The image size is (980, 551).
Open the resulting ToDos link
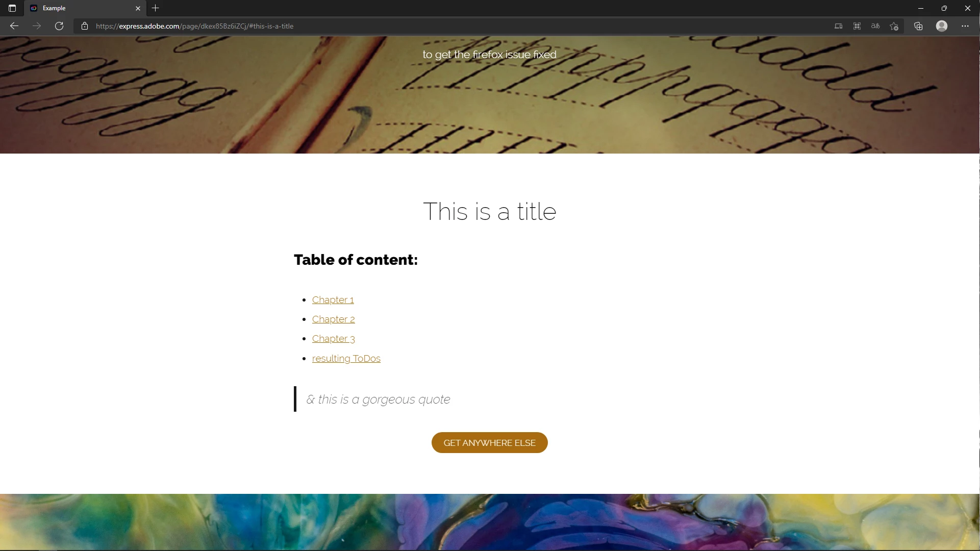coord(346,359)
